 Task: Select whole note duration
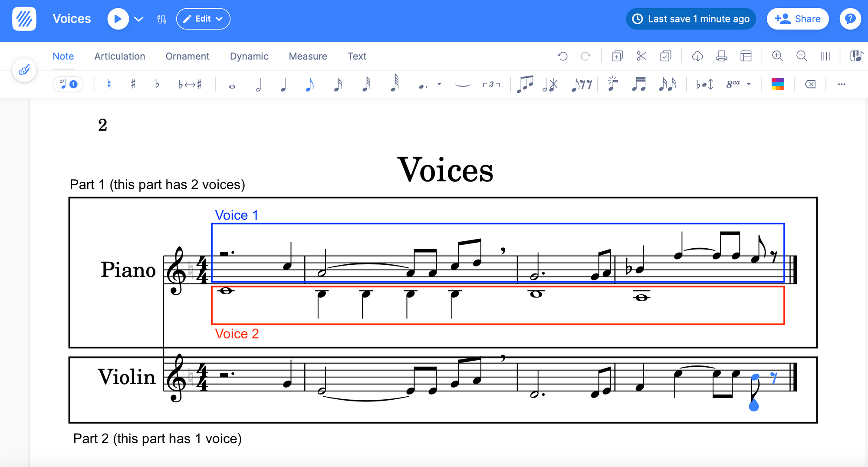click(x=232, y=86)
